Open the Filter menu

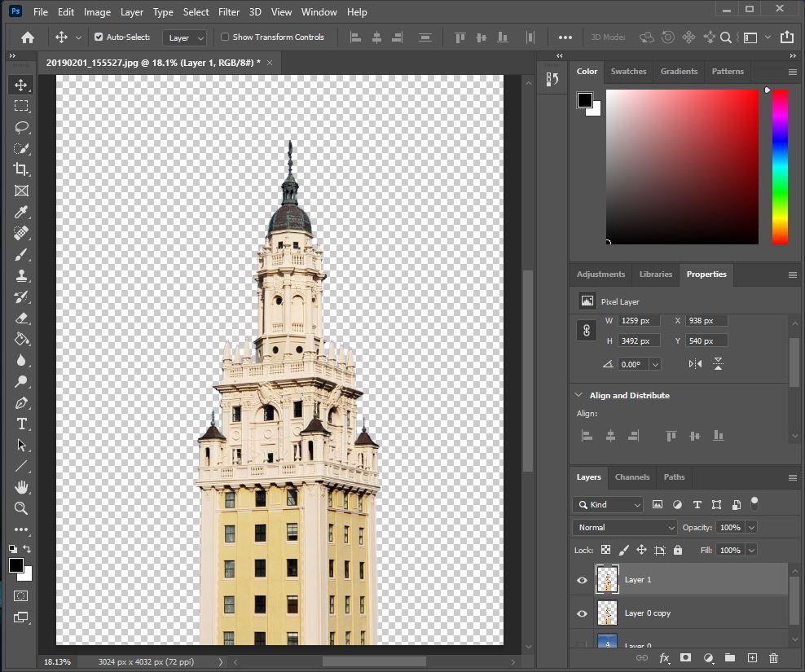(229, 11)
